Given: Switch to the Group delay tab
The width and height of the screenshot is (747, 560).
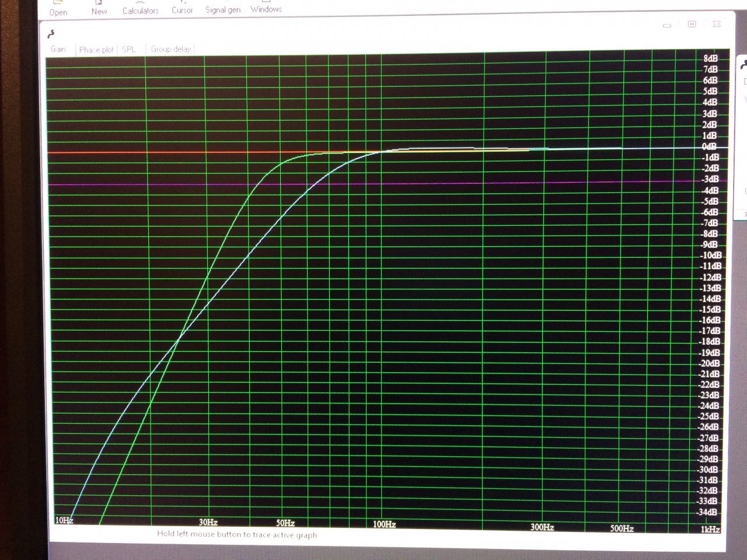Looking at the screenshot, I should pos(171,49).
